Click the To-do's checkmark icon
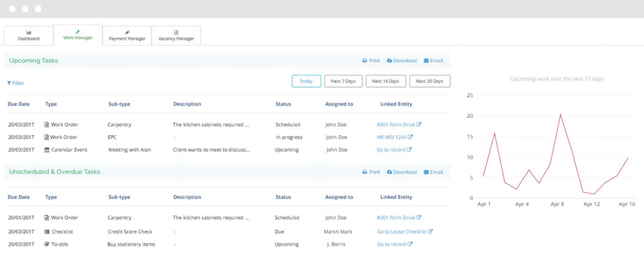 click(x=47, y=244)
